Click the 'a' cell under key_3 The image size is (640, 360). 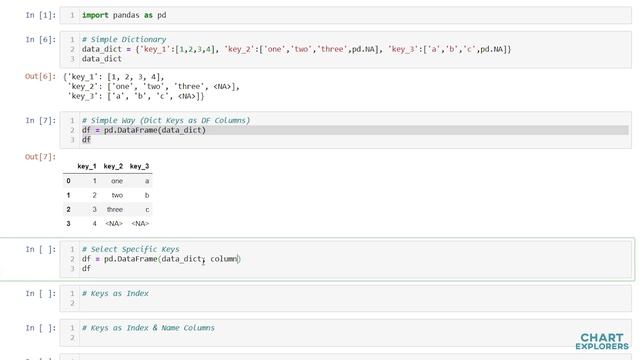(147, 181)
